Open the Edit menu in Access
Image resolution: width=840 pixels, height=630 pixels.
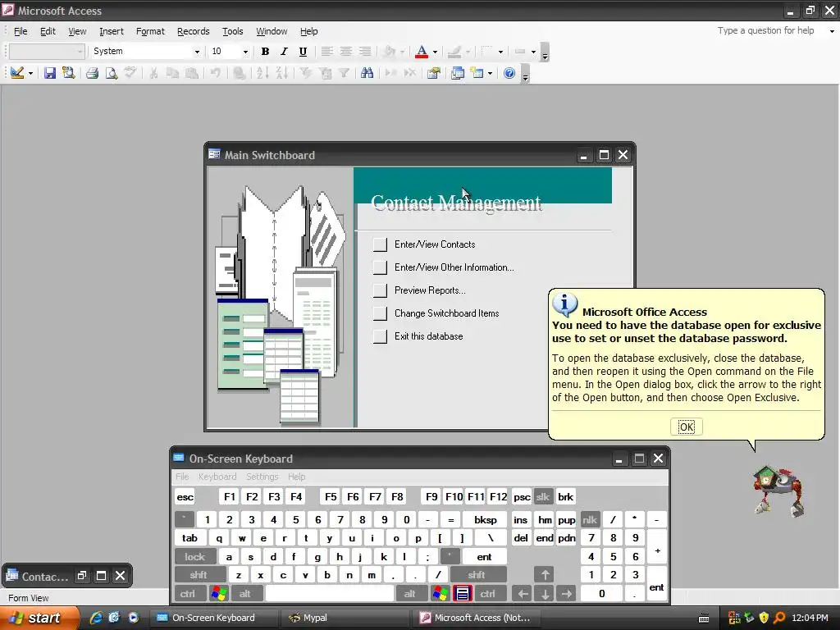click(48, 31)
